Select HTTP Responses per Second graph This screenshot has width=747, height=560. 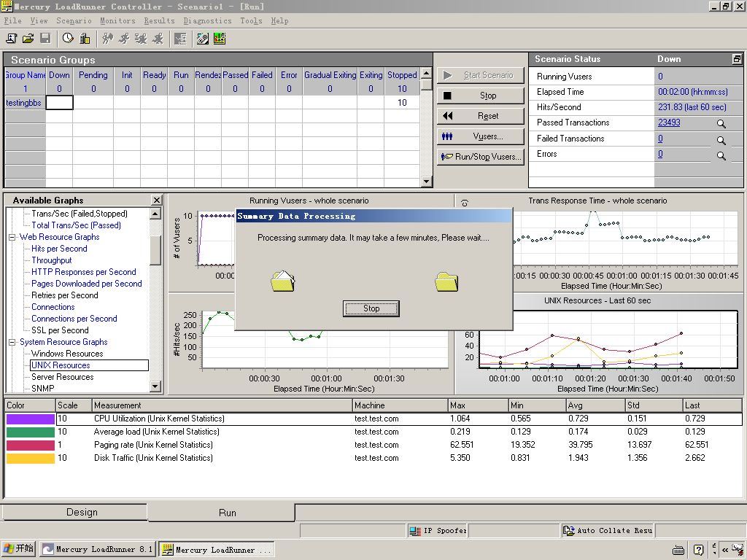(x=84, y=272)
